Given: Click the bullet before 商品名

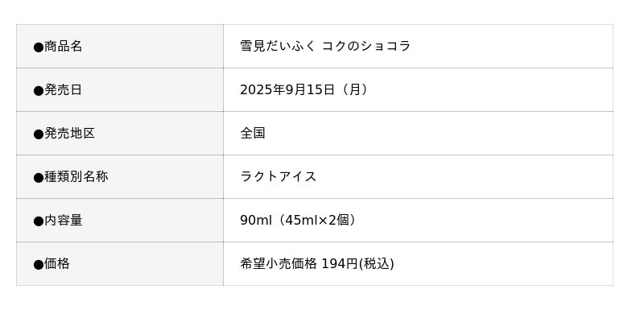Looking at the screenshot, I should [x=38, y=48].
